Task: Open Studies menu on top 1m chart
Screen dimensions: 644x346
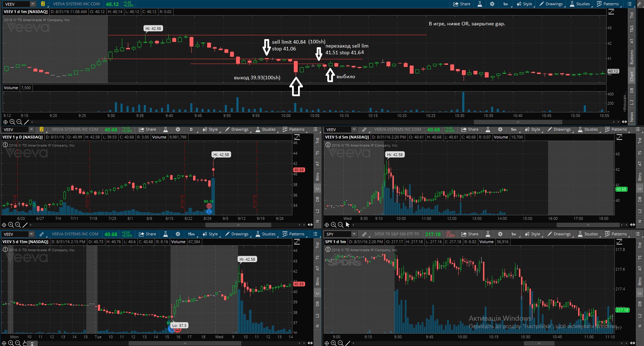Action: [580, 4]
